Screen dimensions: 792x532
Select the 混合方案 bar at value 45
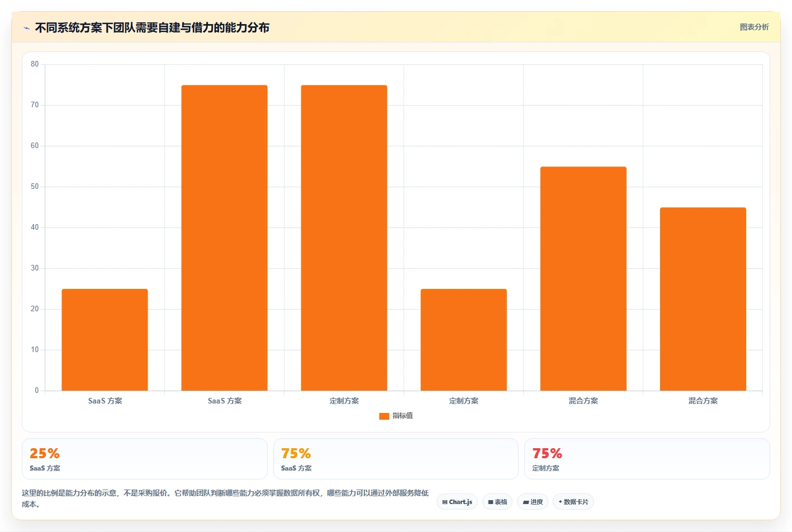(x=703, y=299)
